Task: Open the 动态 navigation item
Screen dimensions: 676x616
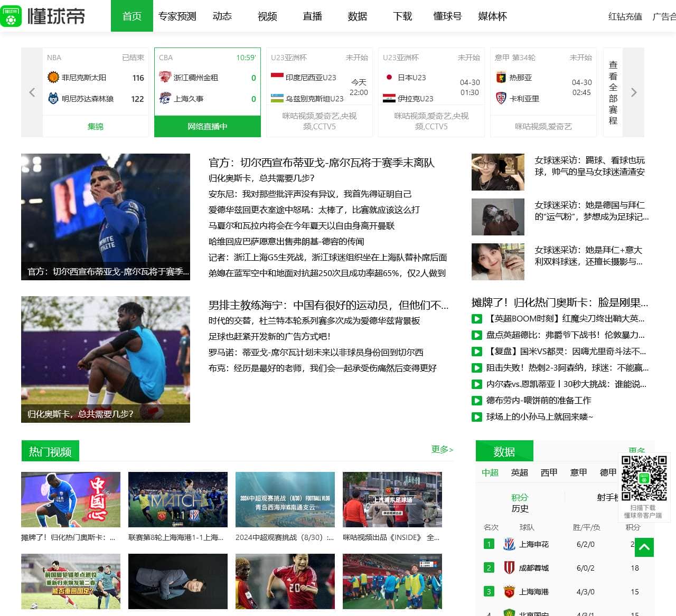Action: coord(222,16)
